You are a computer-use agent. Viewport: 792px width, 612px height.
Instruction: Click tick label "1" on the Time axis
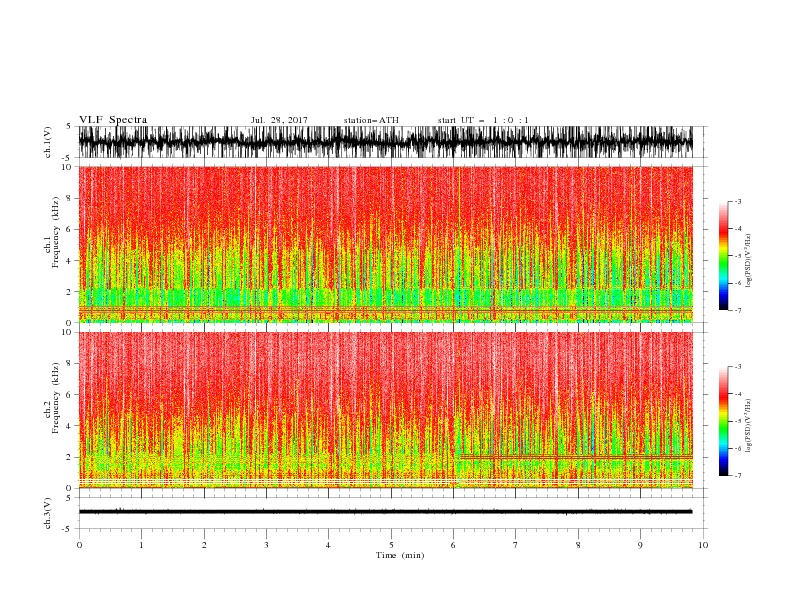[141, 545]
